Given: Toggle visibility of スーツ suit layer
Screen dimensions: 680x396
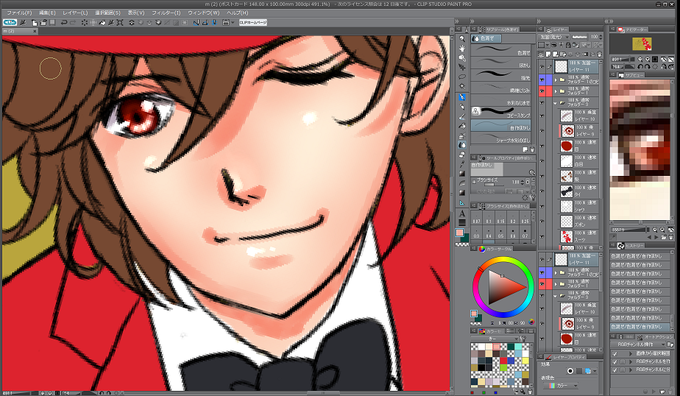Looking at the screenshot, I should [542, 236].
